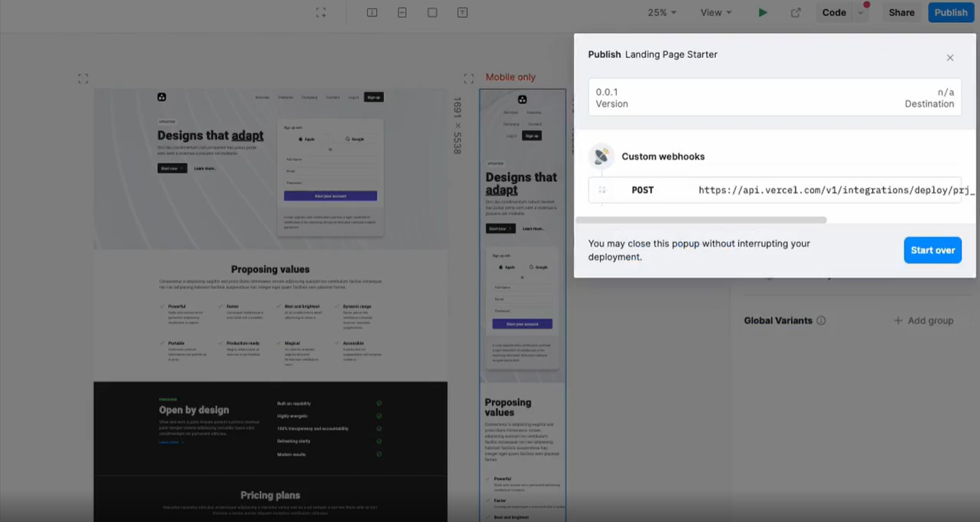Toggle fullscreen for the Mobile only artboard
This screenshot has height=522, width=980.
point(469,79)
